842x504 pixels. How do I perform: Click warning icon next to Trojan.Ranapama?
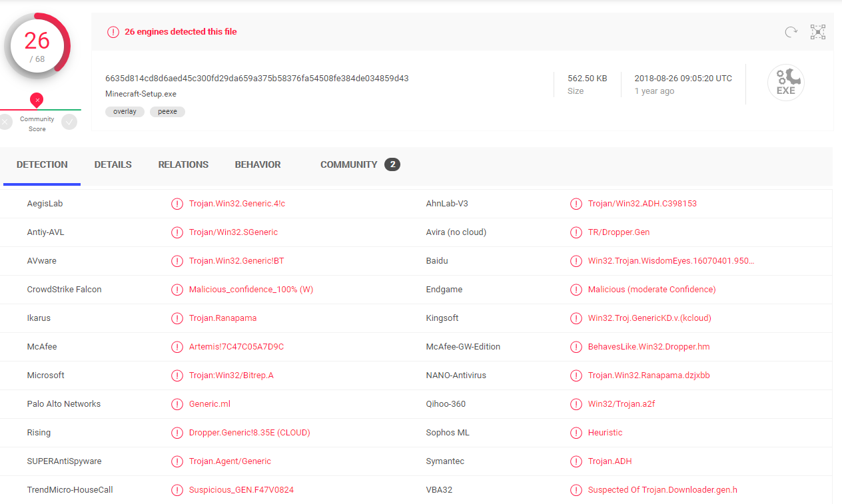click(177, 318)
